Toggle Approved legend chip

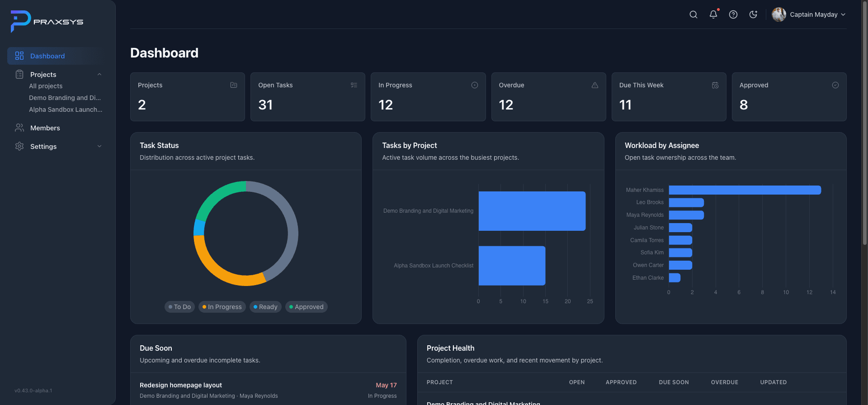pyautogui.click(x=306, y=307)
